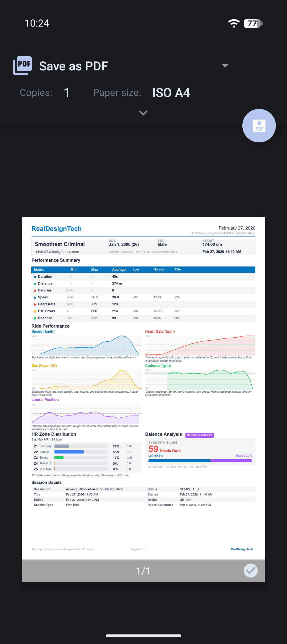This screenshot has width=287, height=644.
Task: Tap the battery indicator showing 77
Action: pos(253,23)
